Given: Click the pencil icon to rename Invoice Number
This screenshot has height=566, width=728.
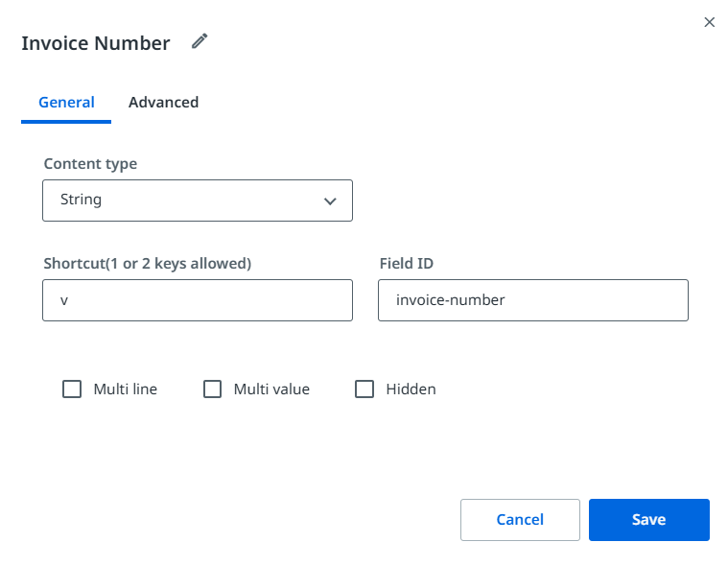Looking at the screenshot, I should pos(200,41).
